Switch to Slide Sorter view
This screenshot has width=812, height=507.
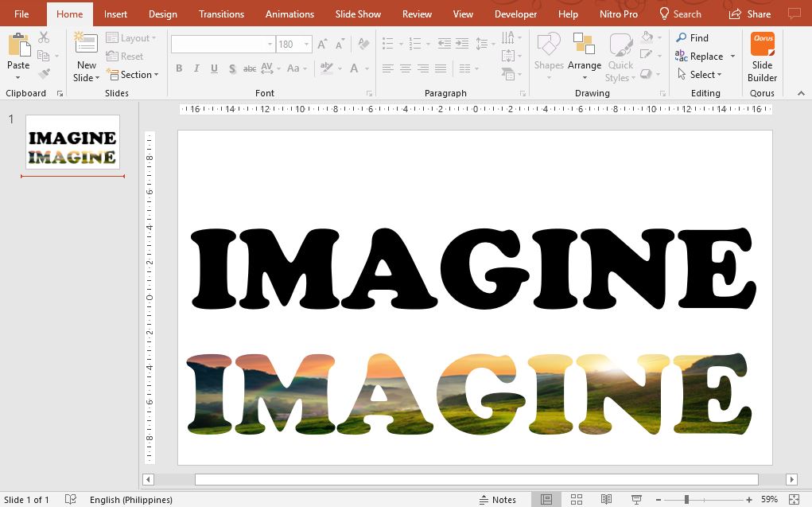click(x=577, y=499)
